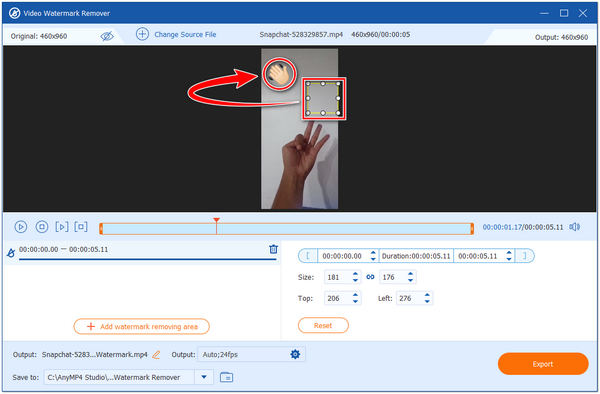The image size is (600, 394).
Task: Click the timeline's left orange trim handle
Action: point(101,229)
